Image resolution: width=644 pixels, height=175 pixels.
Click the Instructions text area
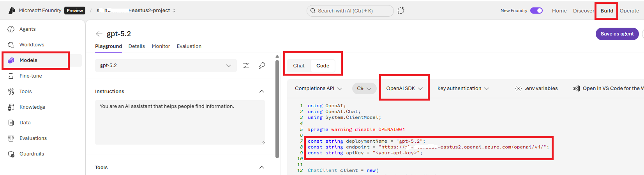pos(180,122)
